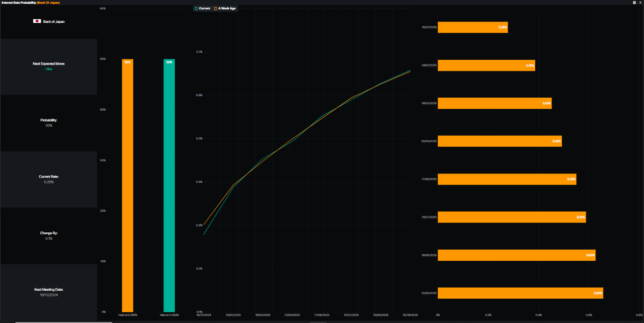Click the 0.39% value label on bar

pos(530,65)
